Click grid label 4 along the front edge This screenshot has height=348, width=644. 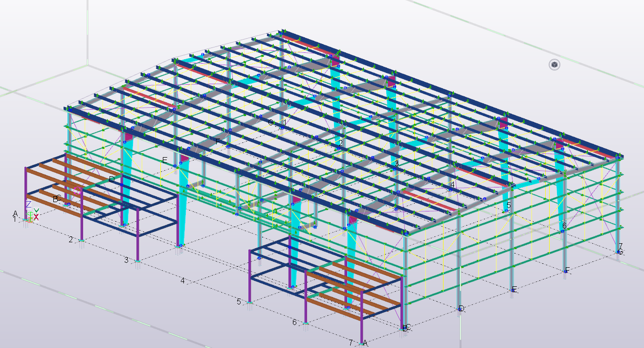coord(182,280)
